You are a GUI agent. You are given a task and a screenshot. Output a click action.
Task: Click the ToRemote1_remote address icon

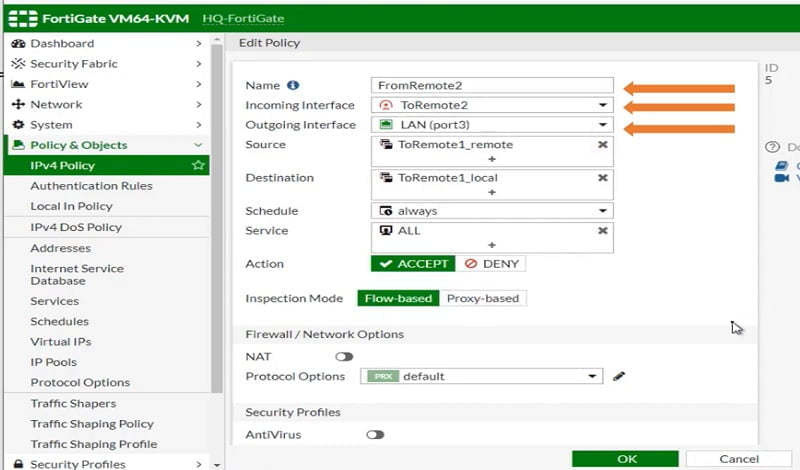[x=386, y=144]
